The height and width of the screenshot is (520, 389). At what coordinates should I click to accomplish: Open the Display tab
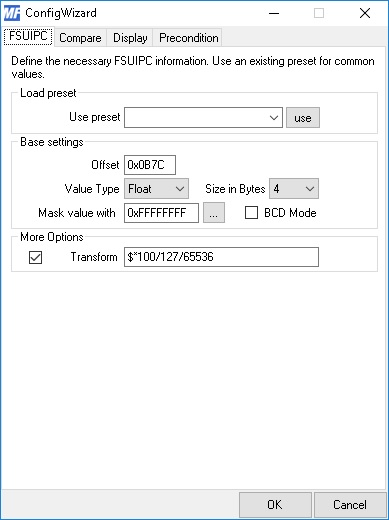tap(130, 38)
